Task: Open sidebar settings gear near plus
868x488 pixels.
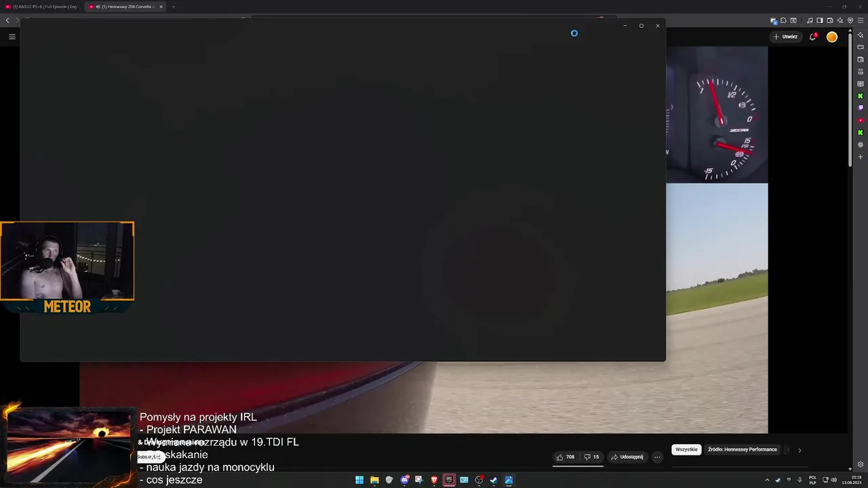Action: point(861,145)
